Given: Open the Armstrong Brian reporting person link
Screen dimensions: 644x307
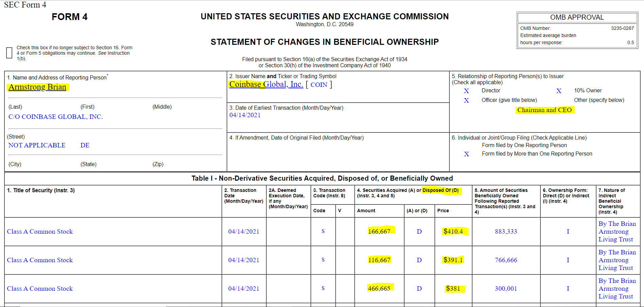Looking at the screenshot, I should point(37,87).
